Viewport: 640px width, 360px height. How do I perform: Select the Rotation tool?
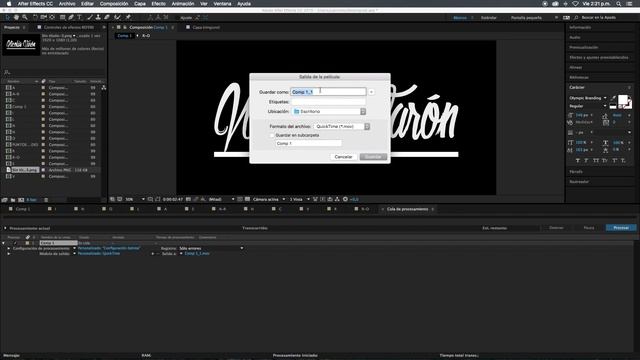click(35, 18)
